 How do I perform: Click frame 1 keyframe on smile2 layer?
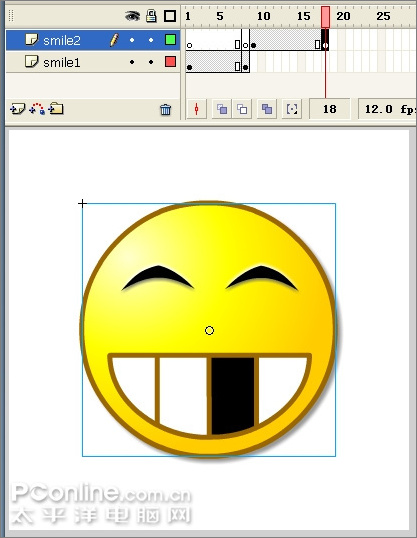click(x=189, y=45)
